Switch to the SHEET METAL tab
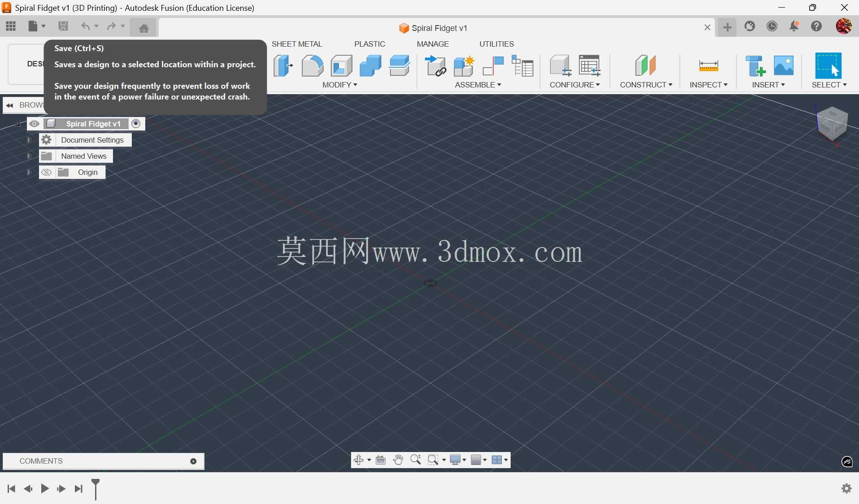This screenshot has height=504, width=859. (297, 44)
